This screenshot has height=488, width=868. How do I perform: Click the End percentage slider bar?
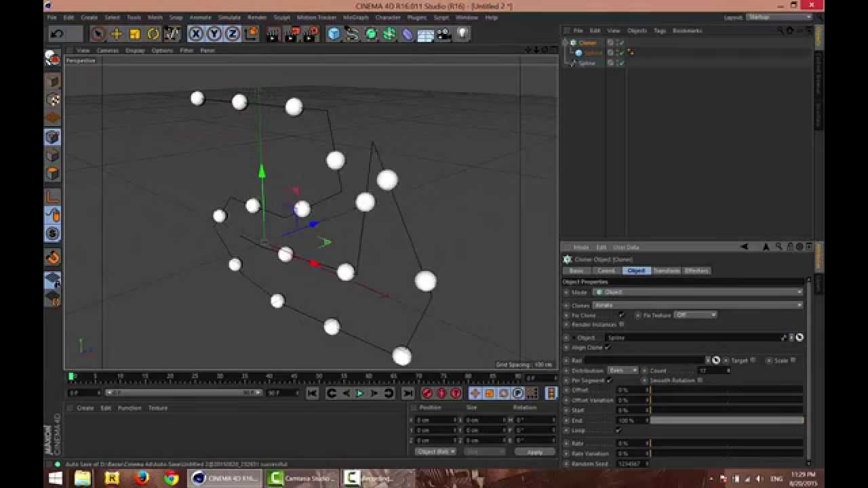[x=727, y=420]
